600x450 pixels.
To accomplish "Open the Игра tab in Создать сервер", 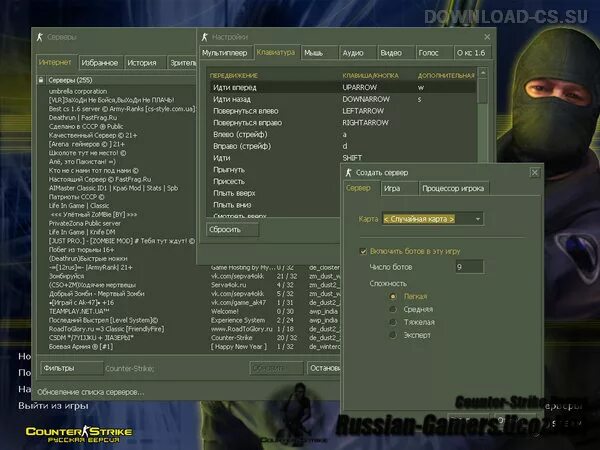I will click(x=399, y=188).
